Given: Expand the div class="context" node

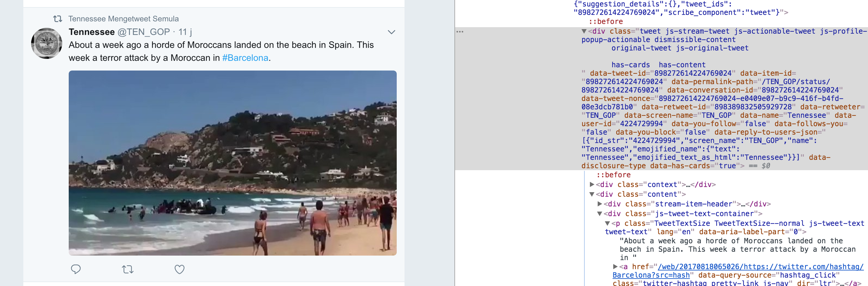Looking at the screenshot, I should coord(592,184).
